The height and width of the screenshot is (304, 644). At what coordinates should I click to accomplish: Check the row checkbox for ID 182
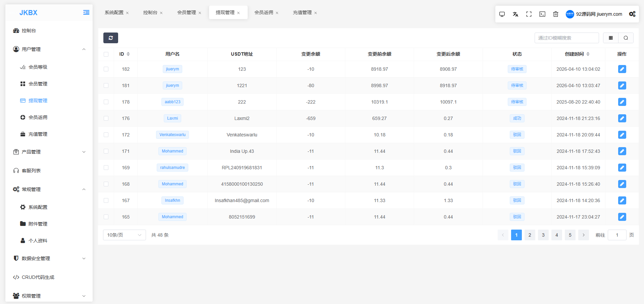[x=106, y=69]
